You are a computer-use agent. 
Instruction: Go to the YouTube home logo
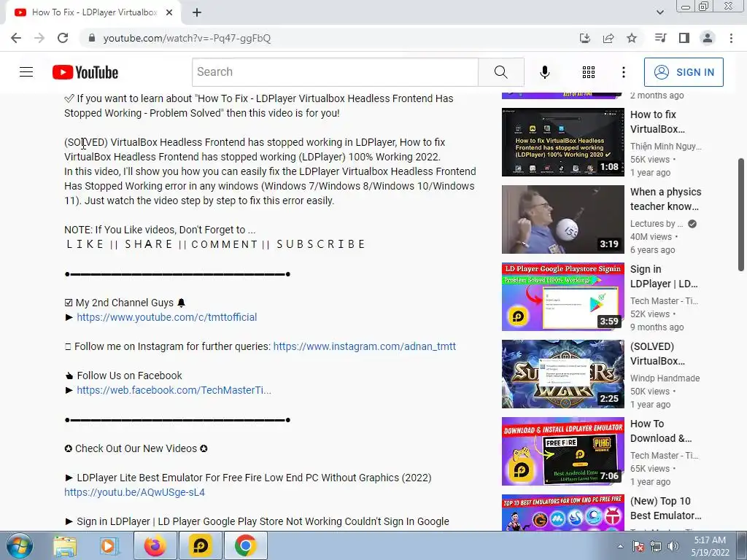85,72
